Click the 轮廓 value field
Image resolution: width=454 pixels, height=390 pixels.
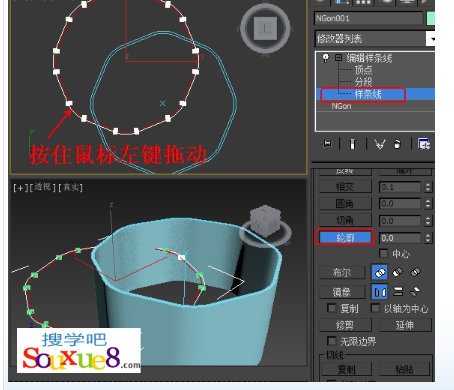point(400,238)
